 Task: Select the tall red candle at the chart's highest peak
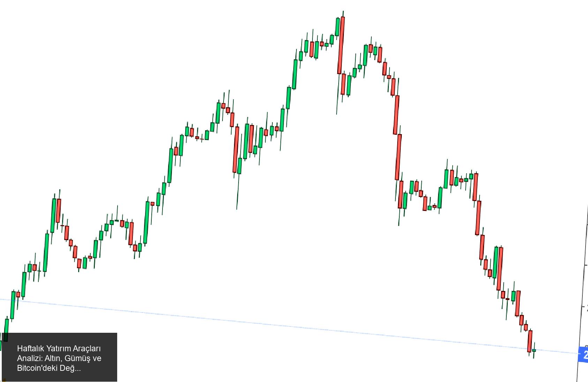(x=341, y=45)
